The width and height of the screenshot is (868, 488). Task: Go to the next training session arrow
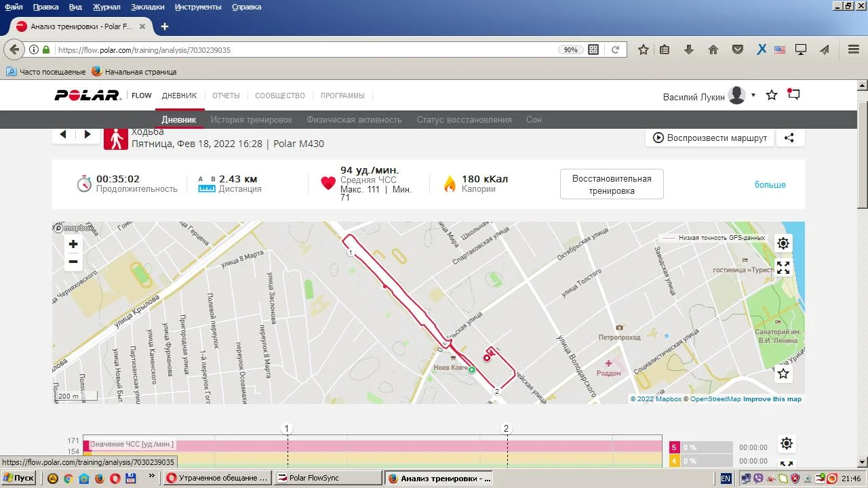coord(87,134)
